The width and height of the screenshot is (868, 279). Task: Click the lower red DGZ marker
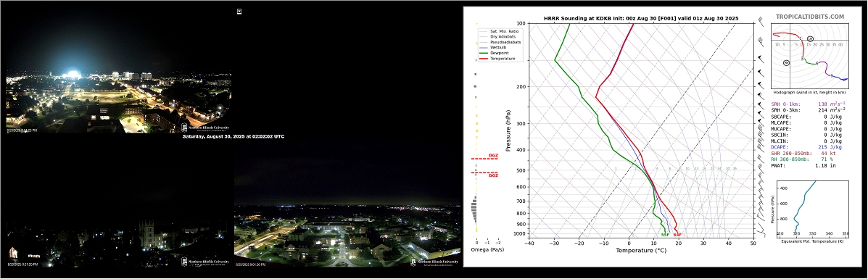[x=484, y=174]
